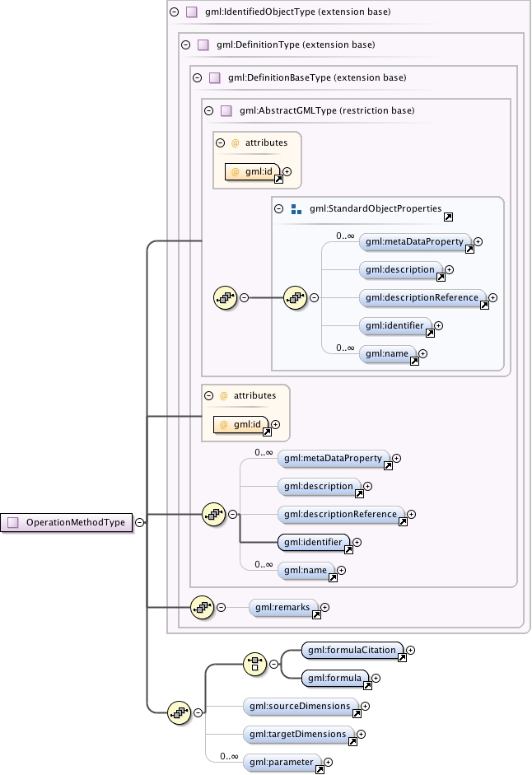Follow the reference arrow on gml:targetDimensions
This screenshot has height=775, width=532.
pos(353,741)
